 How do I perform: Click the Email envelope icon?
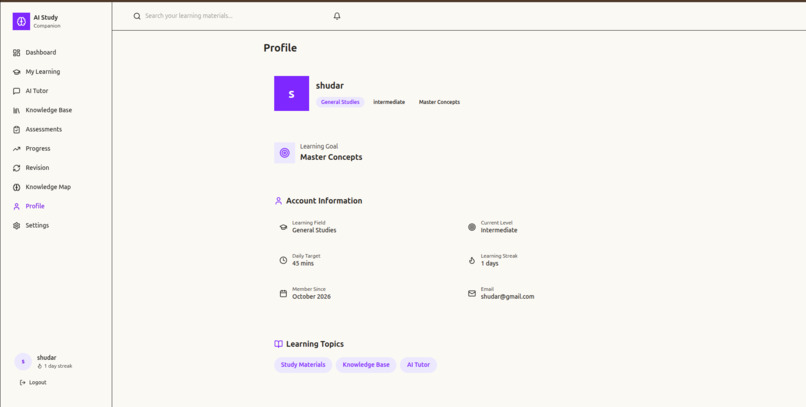click(472, 293)
